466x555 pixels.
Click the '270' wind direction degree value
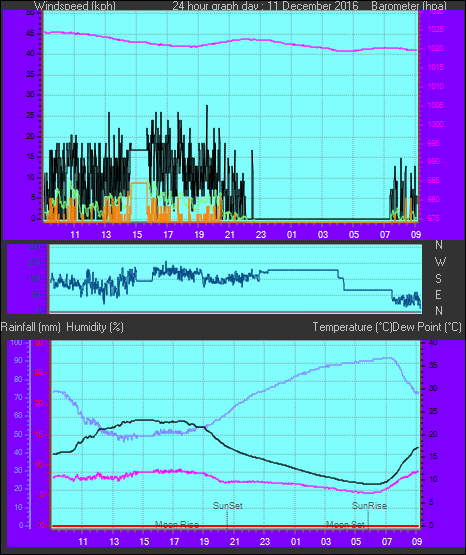coord(35,263)
